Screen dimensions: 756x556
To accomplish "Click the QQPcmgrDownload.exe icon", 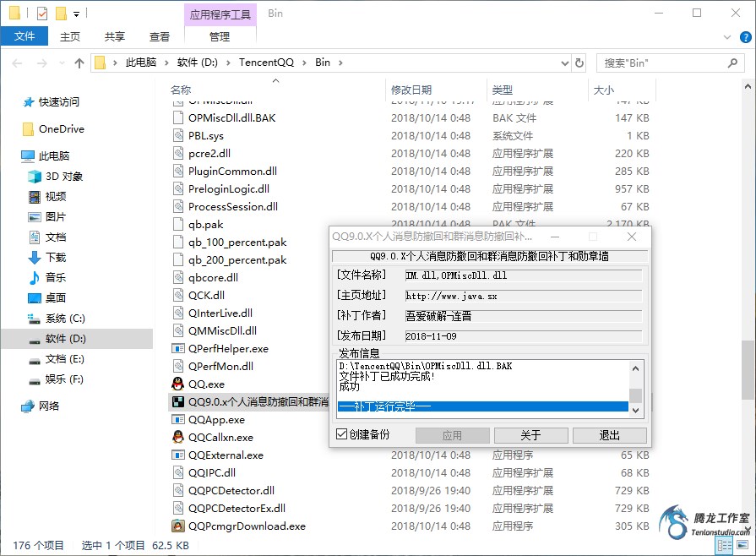I will tap(178, 526).
